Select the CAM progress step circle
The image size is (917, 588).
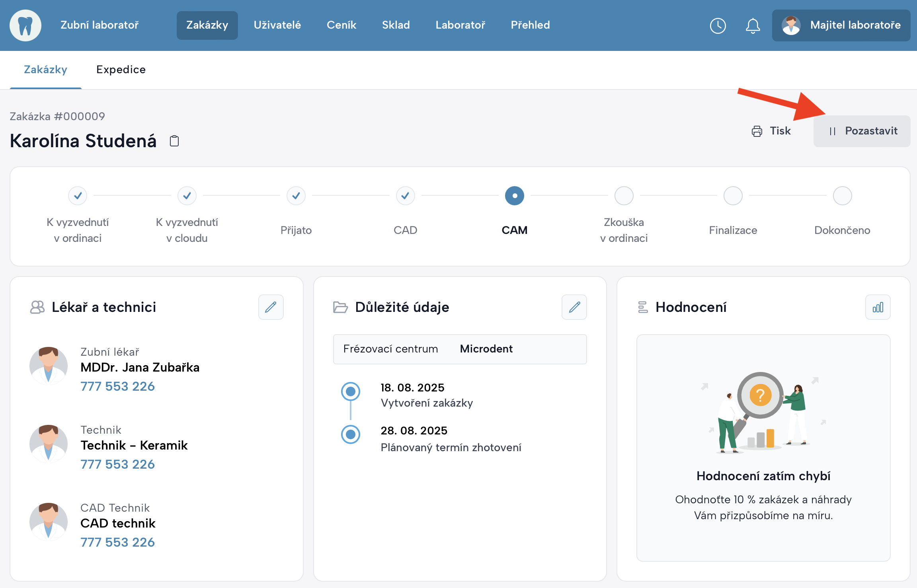(x=514, y=196)
